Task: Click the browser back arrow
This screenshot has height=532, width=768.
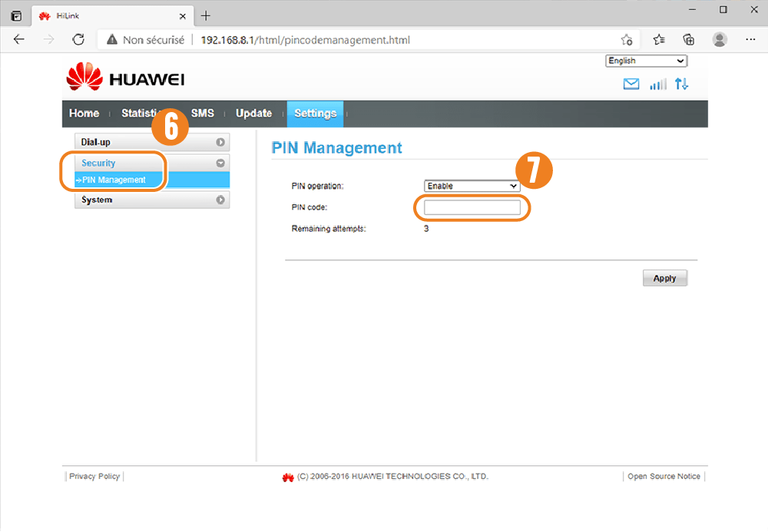Action: pos(18,39)
